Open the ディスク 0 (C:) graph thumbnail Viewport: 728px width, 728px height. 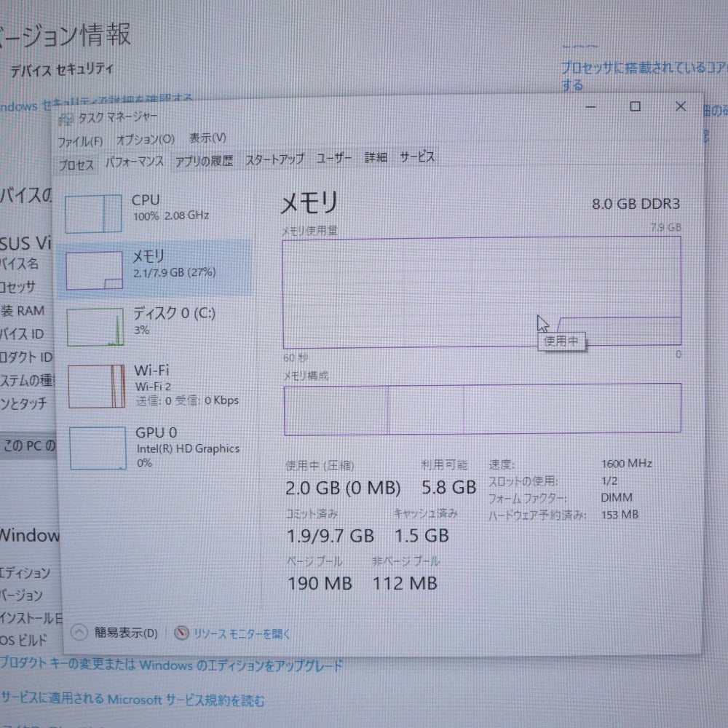pos(95,327)
